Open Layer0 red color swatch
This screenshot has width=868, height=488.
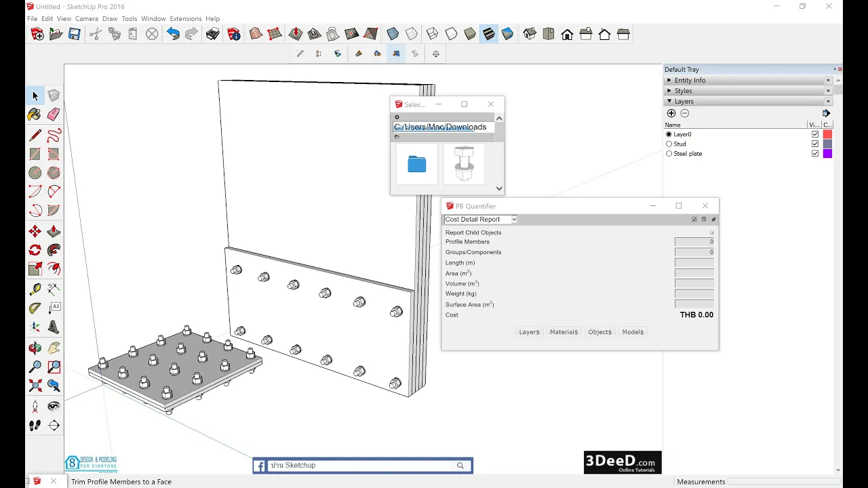(827, 134)
